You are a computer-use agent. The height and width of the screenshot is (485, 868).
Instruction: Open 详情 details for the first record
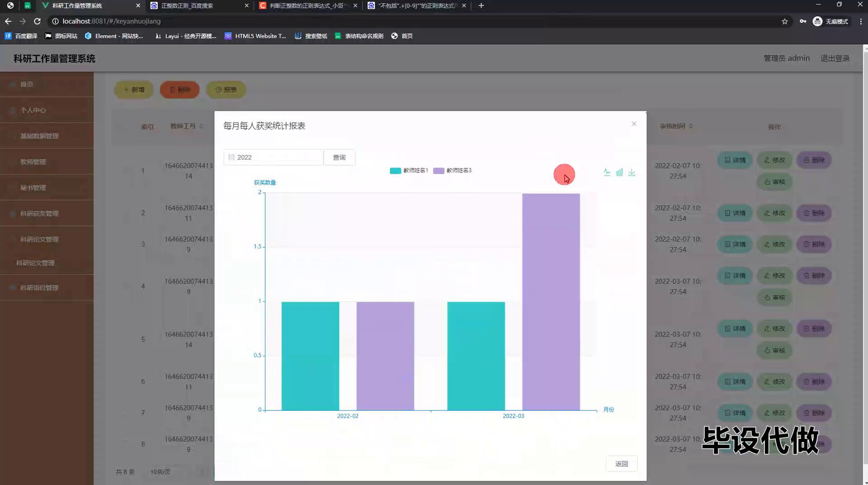[x=734, y=160]
